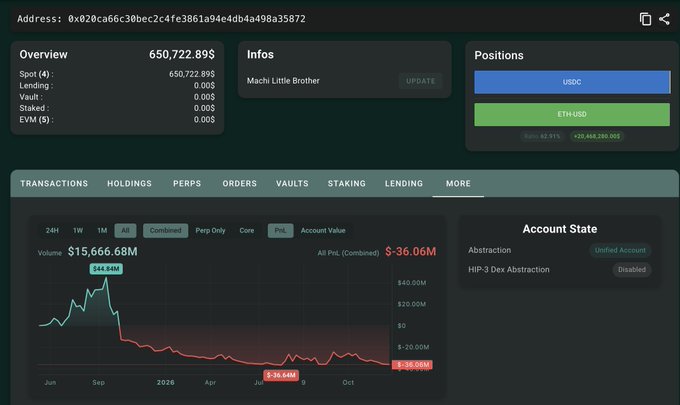Click the All PnL (Combined) label

click(x=348, y=253)
